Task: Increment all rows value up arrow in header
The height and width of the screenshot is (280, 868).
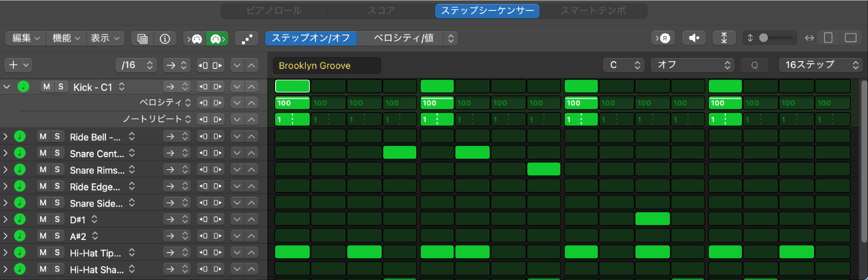Action: 251,65
